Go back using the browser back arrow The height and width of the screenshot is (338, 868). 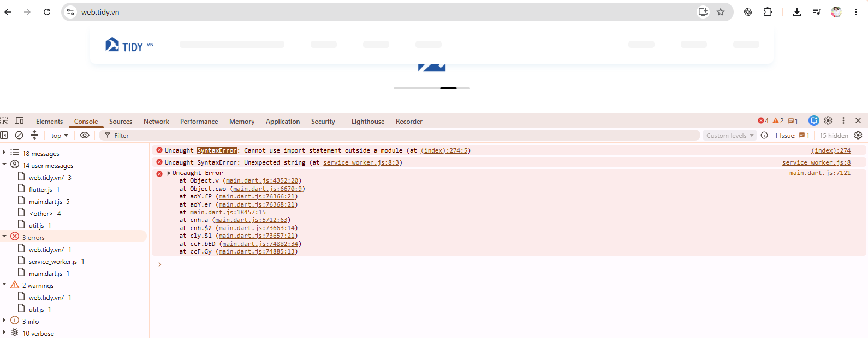pos(8,12)
